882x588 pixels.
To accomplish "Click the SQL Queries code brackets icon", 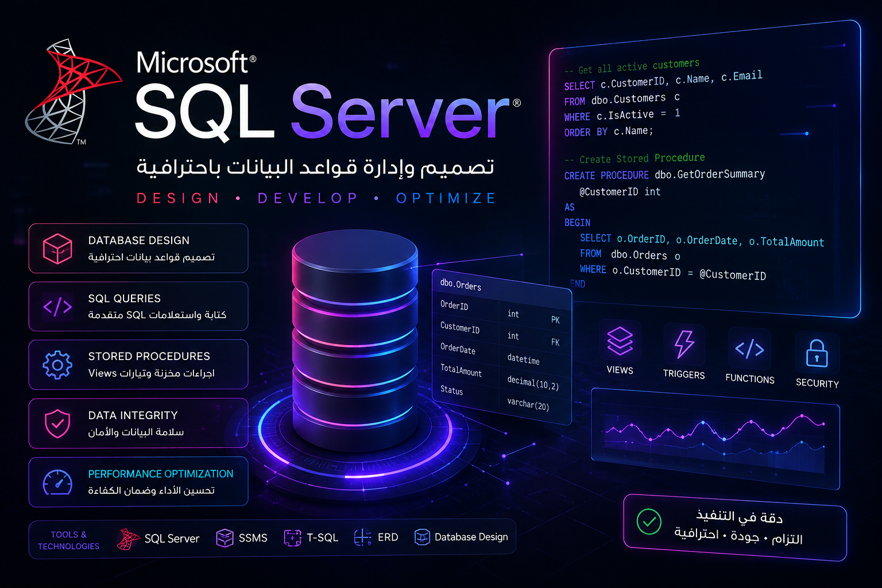I will click(57, 307).
